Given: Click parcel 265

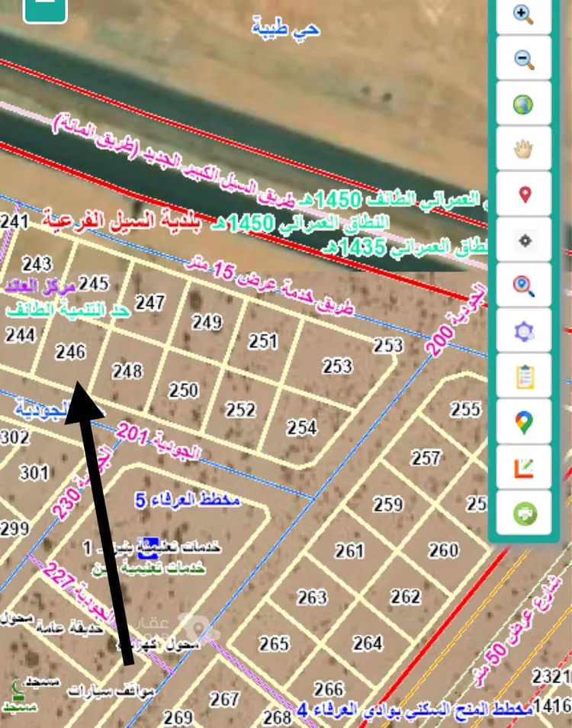Looking at the screenshot, I should pos(274,643).
